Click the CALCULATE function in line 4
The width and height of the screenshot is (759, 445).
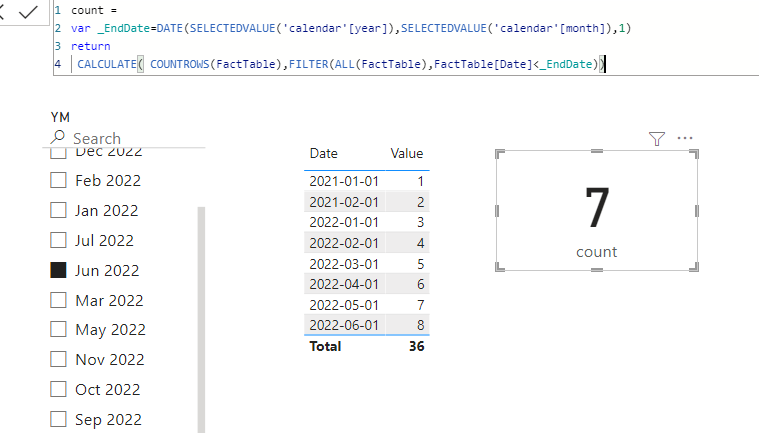tap(107, 64)
